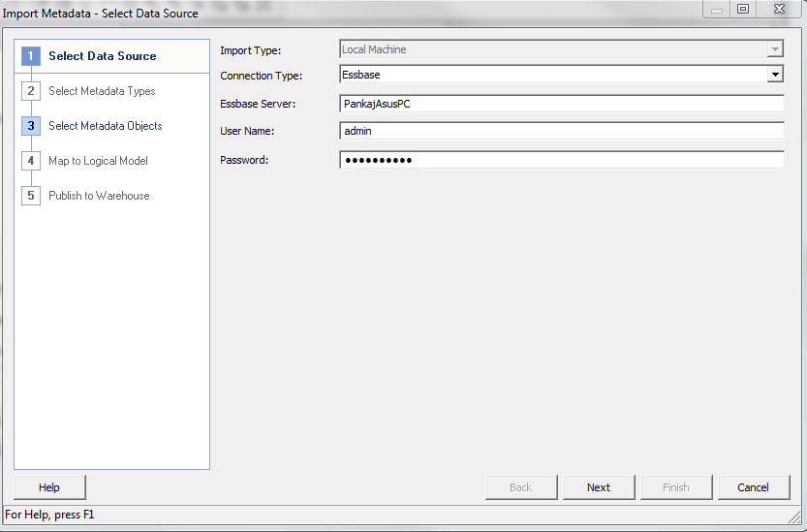Focus the Essbase Server input field
Viewport: 807px width, 532px height.
click(x=562, y=104)
